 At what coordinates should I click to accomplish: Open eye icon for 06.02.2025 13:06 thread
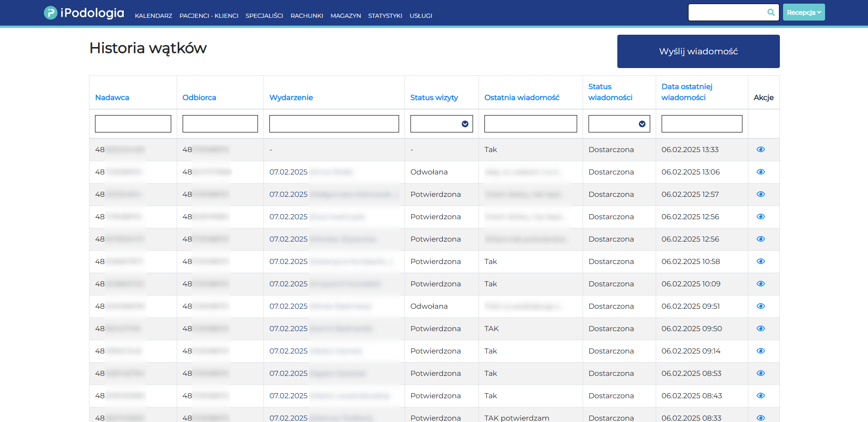coord(760,172)
